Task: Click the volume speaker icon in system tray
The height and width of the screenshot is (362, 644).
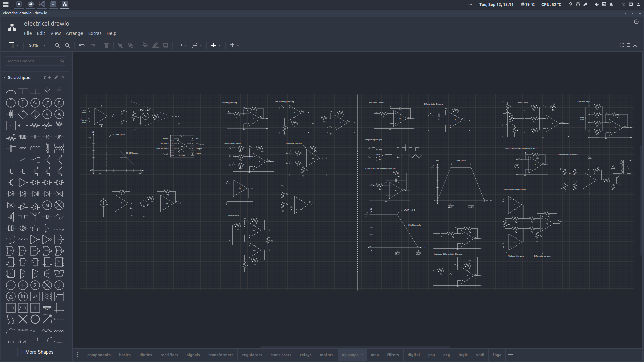Action: [596, 4]
